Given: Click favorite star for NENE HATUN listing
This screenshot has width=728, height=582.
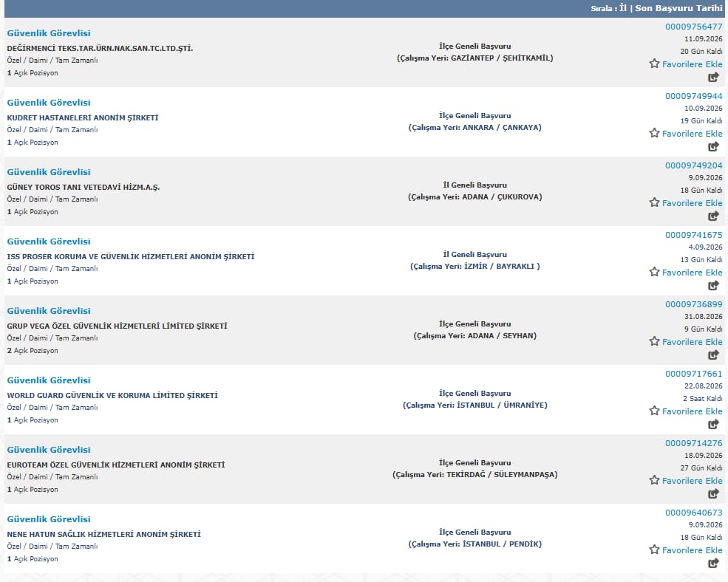Looking at the screenshot, I should tap(654, 550).
